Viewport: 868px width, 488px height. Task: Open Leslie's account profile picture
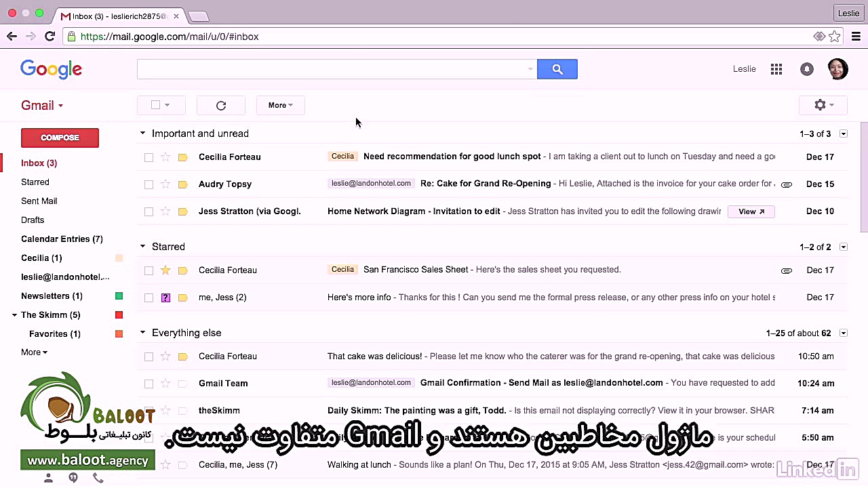coord(838,69)
